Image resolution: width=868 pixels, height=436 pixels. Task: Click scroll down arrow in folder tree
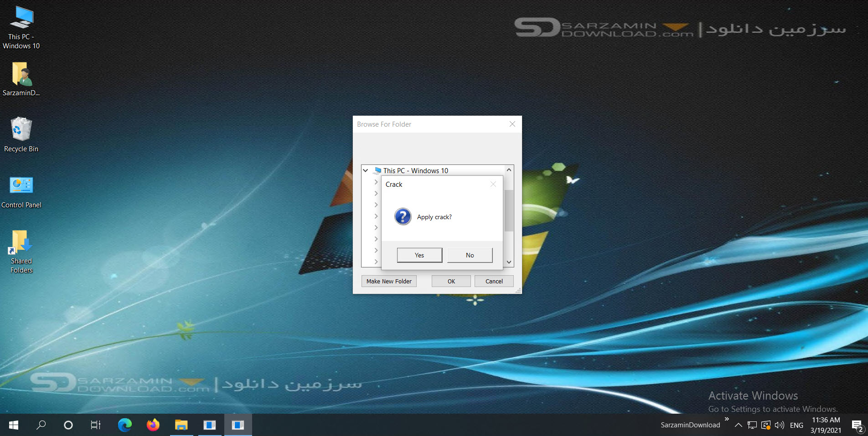coord(509,262)
